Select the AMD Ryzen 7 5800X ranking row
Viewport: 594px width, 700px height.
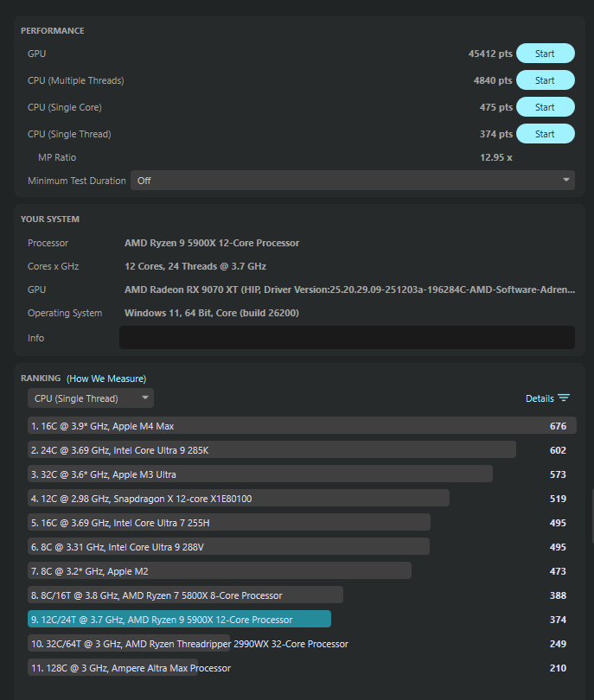click(185, 595)
